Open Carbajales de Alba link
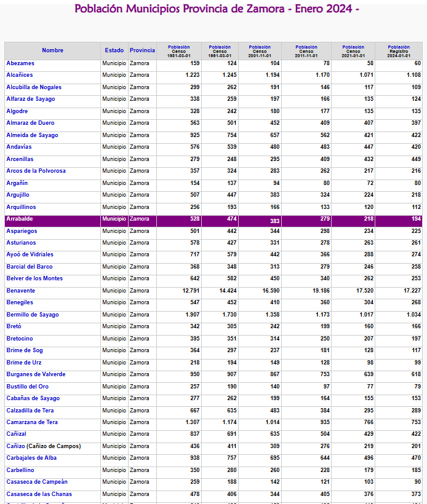The image size is (427, 504). point(31,458)
